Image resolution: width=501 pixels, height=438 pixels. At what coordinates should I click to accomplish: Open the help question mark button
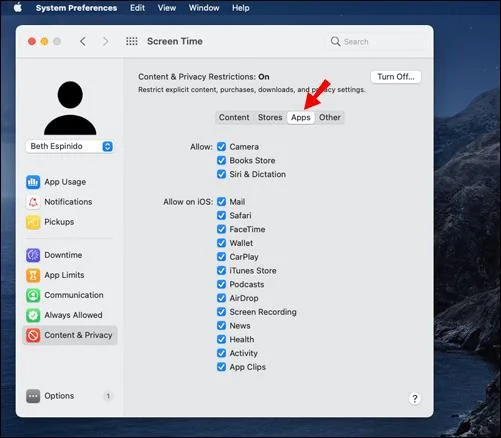click(x=415, y=398)
